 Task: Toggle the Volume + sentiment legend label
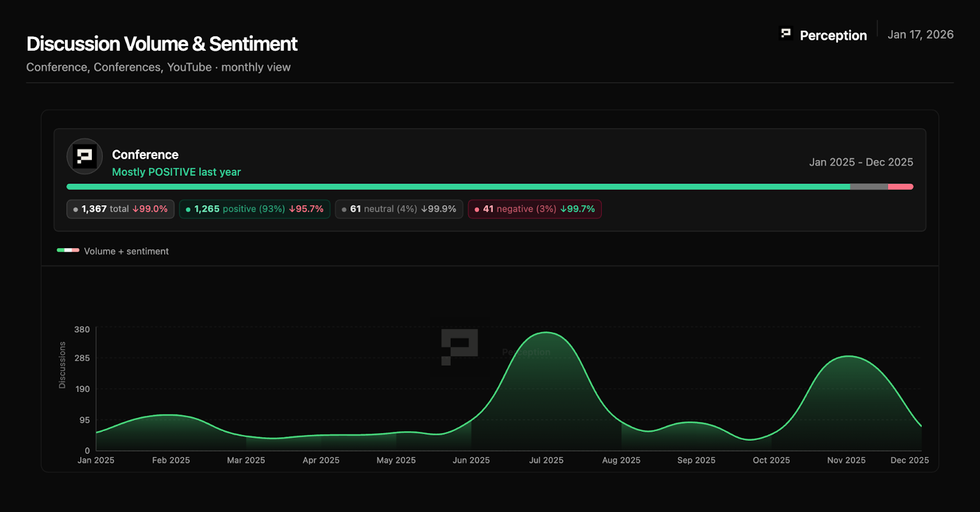pos(126,251)
